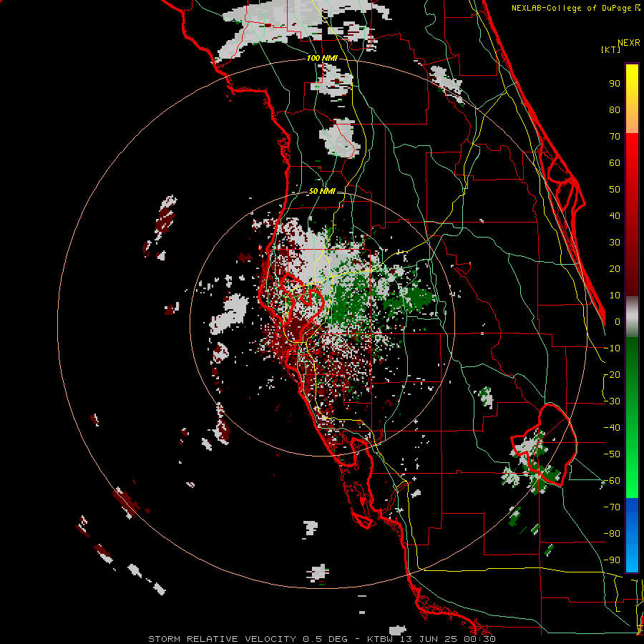Click "STORM RELATIVE VELOCITY" in the caption

223,639
